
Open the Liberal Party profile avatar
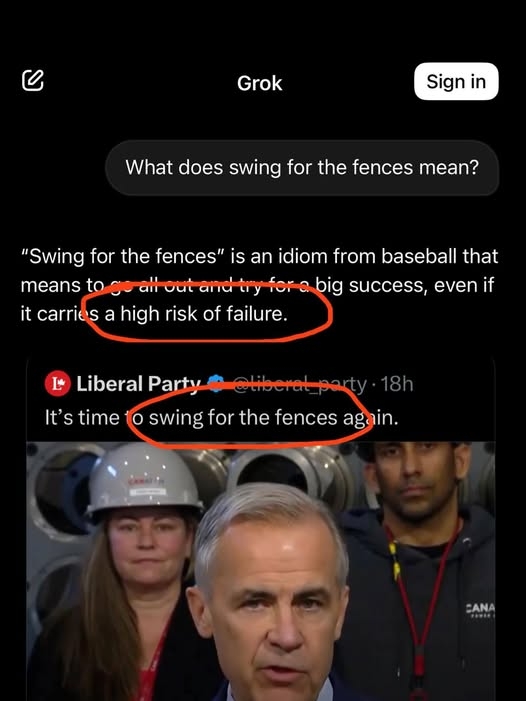pyautogui.click(x=58, y=384)
